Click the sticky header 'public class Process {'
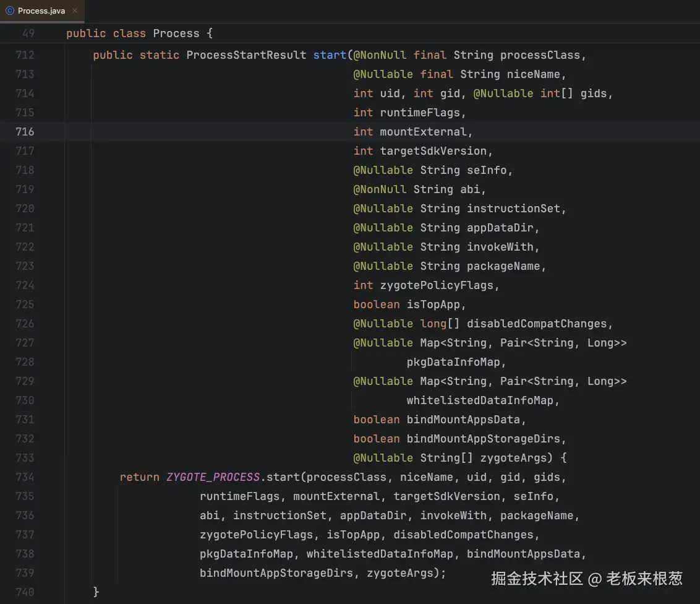 [x=139, y=33]
